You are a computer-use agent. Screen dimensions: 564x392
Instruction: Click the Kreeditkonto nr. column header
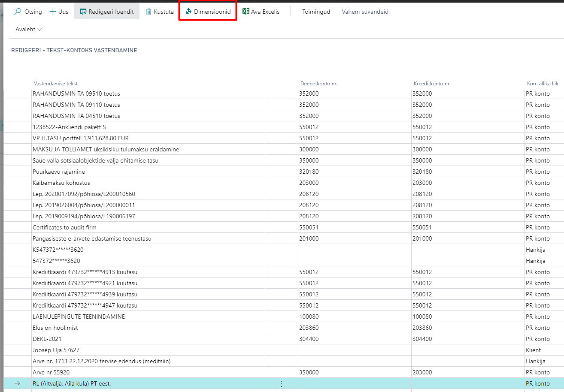tap(431, 83)
